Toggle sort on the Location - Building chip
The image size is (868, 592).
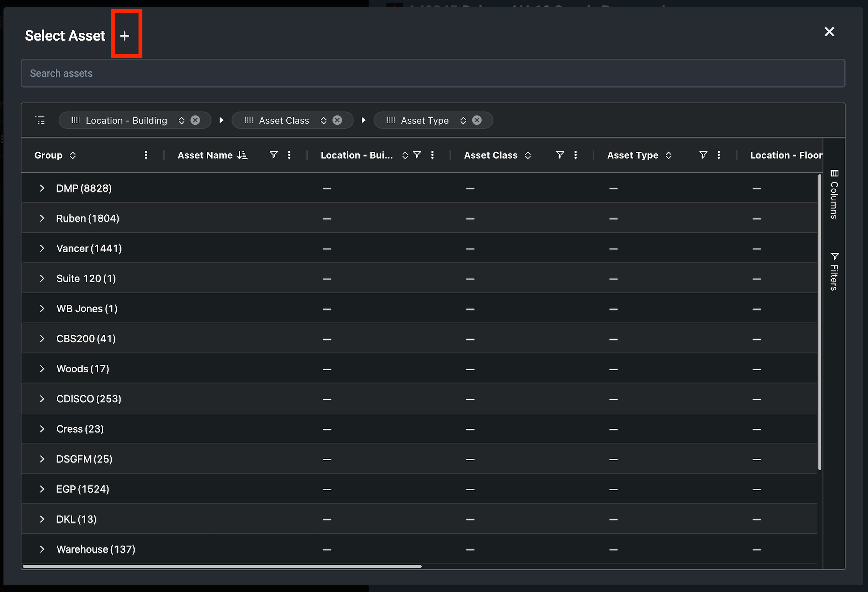(x=182, y=121)
